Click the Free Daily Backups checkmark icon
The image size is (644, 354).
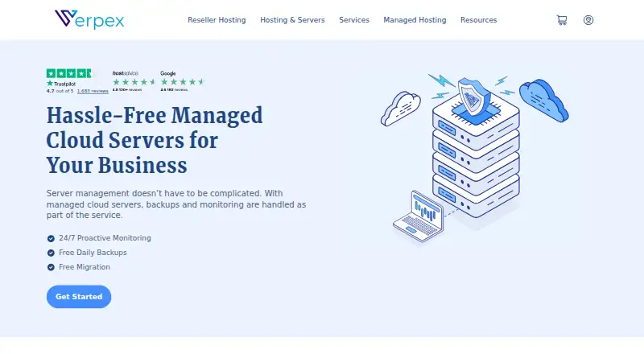click(51, 253)
